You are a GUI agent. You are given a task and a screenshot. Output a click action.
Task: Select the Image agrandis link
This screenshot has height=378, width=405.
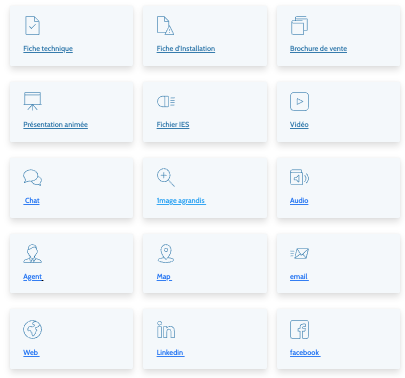click(181, 201)
